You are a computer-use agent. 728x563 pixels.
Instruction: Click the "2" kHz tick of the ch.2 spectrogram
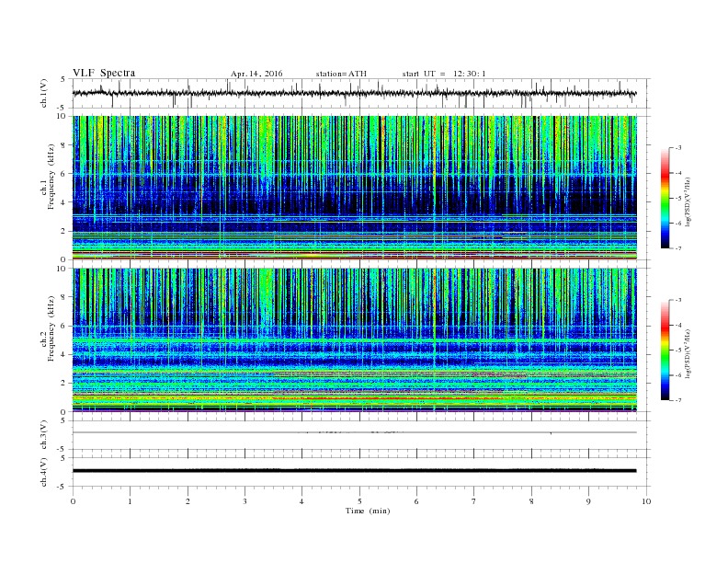coord(64,384)
